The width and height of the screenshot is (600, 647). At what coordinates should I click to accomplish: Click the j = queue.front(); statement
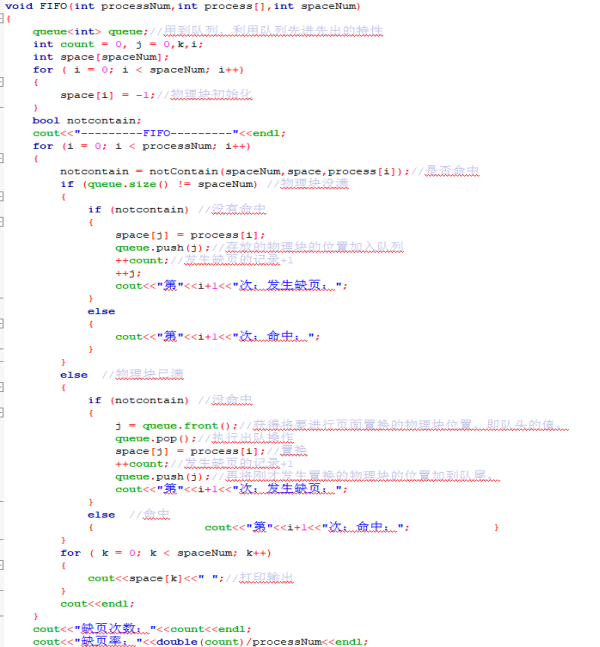[x=177, y=426]
